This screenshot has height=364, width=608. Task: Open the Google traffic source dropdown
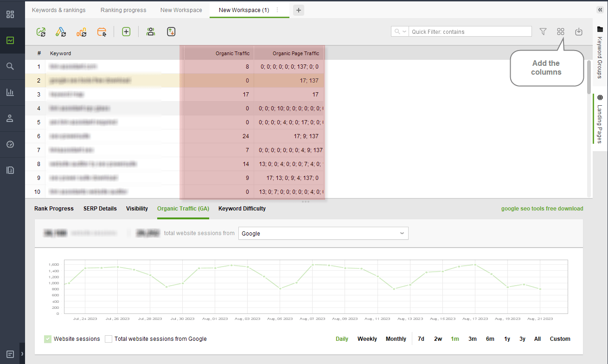point(323,233)
